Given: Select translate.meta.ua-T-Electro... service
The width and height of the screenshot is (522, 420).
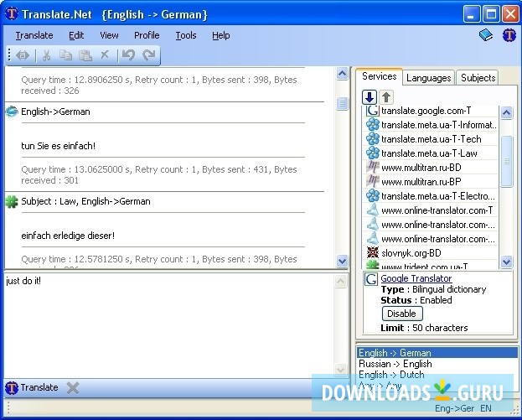Looking at the screenshot, I should tap(432, 196).
